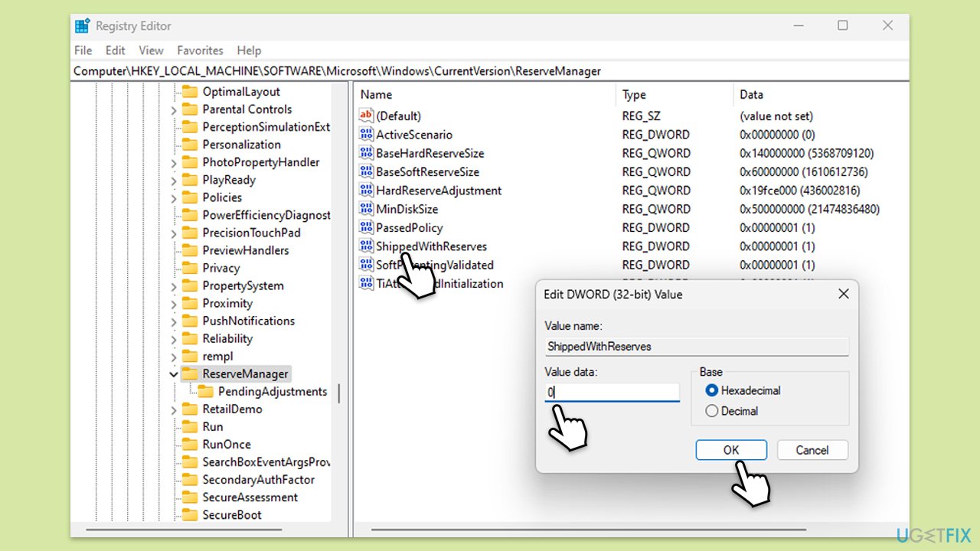Click the SecureAssessment folder icon
This screenshot has width=980, height=551.
pyautogui.click(x=189, y=497)
